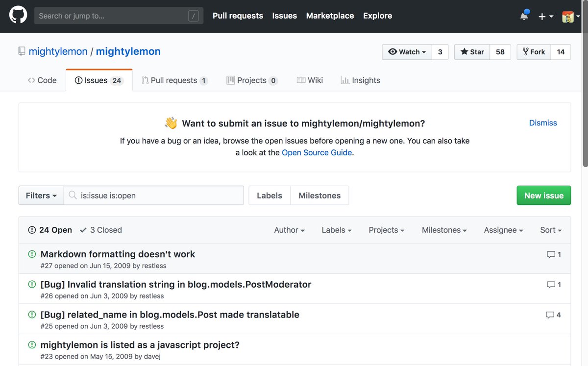Click the GitHub Octocat logo

click(17, 16)
